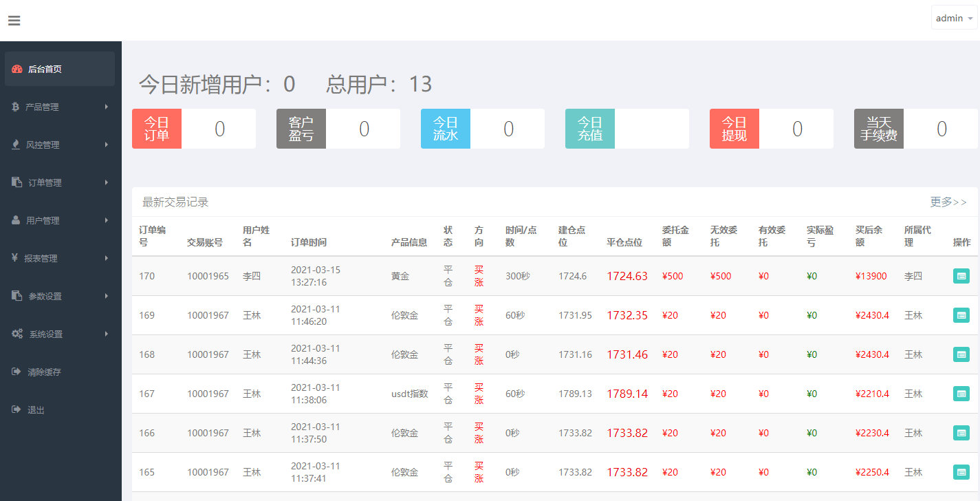
Task: Open the 系统设置 menu item
Action: coord(60,334)
